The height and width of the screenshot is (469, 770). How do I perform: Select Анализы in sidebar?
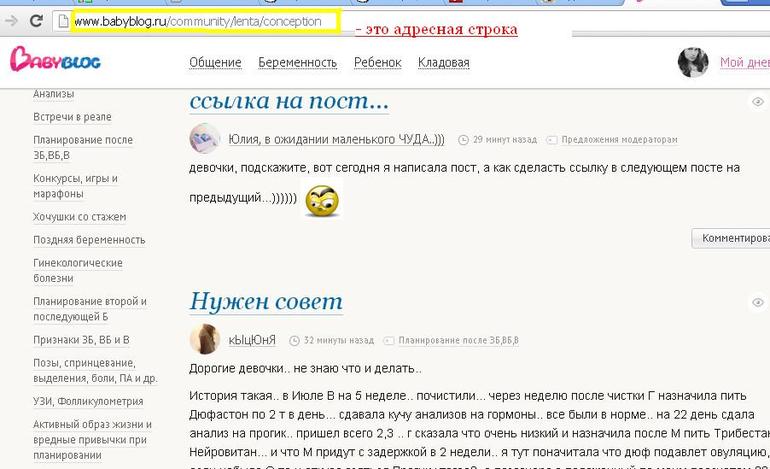click(54, 94)
